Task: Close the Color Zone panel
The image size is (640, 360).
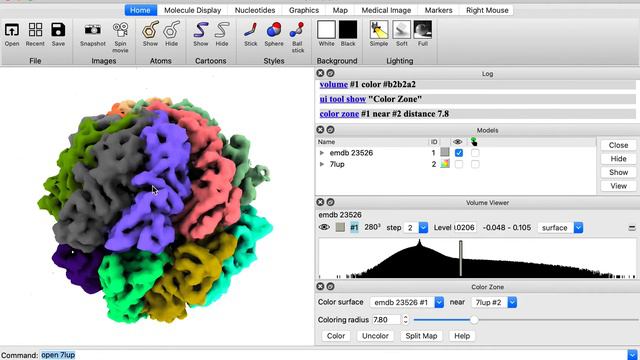Action: tap(320, 287)
